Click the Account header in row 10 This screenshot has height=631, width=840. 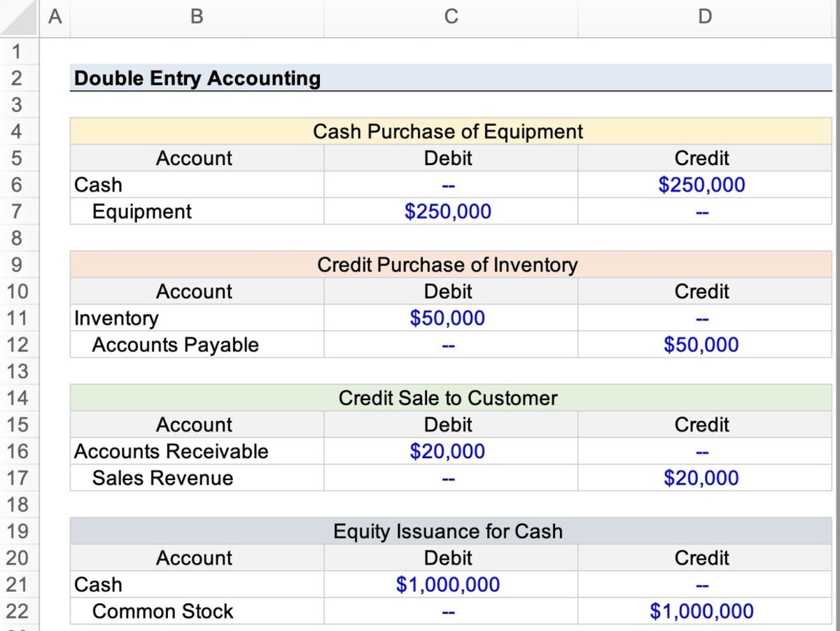197,291
